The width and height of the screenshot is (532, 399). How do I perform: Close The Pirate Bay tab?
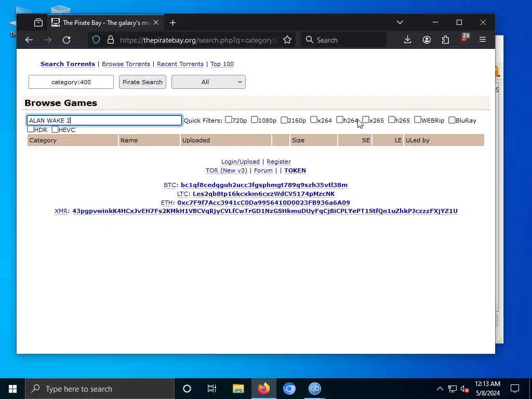[x=156, y=23]
